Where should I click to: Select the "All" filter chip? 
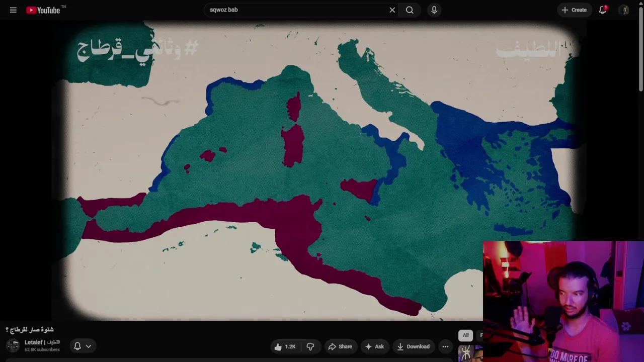465,335
